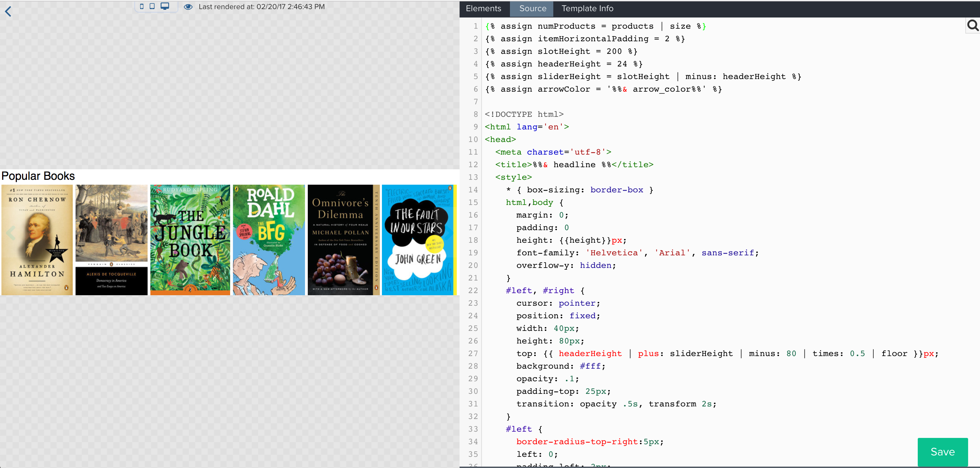This screenshot has height=468, width=980.
Task: Click the '<head>' tag line
Action: pyautogui.click(x=500, y=139)
